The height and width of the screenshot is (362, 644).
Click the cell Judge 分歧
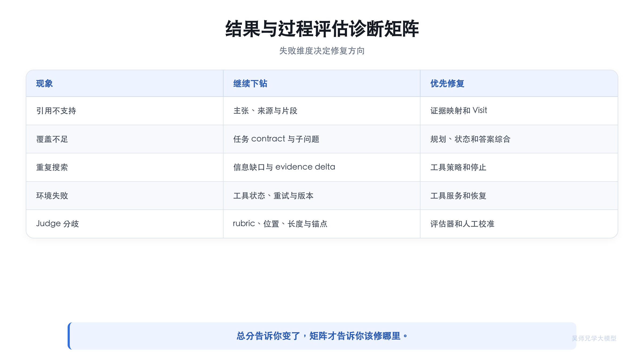coord(125,224)
